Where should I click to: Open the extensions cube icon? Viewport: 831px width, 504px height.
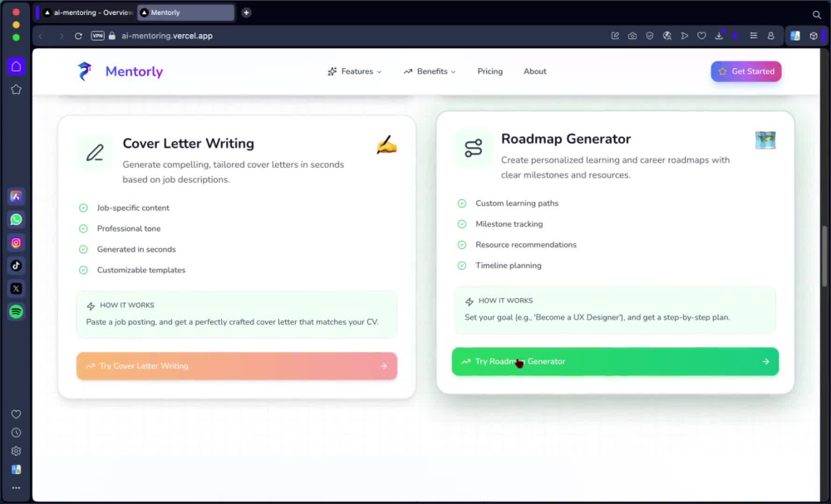[x=814, y=36]
